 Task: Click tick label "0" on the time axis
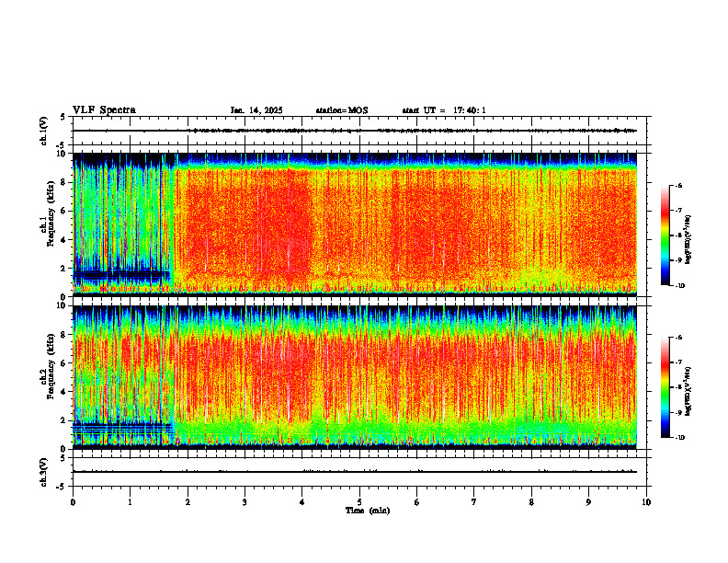point(73,502)
